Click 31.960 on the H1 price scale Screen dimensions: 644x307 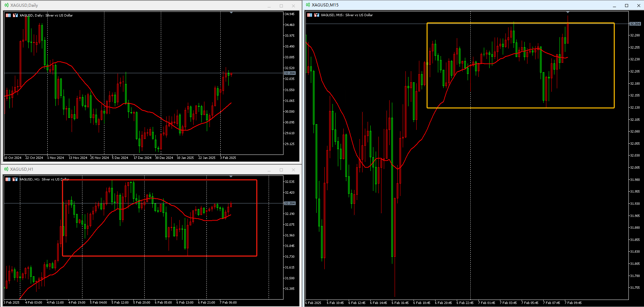290,235
